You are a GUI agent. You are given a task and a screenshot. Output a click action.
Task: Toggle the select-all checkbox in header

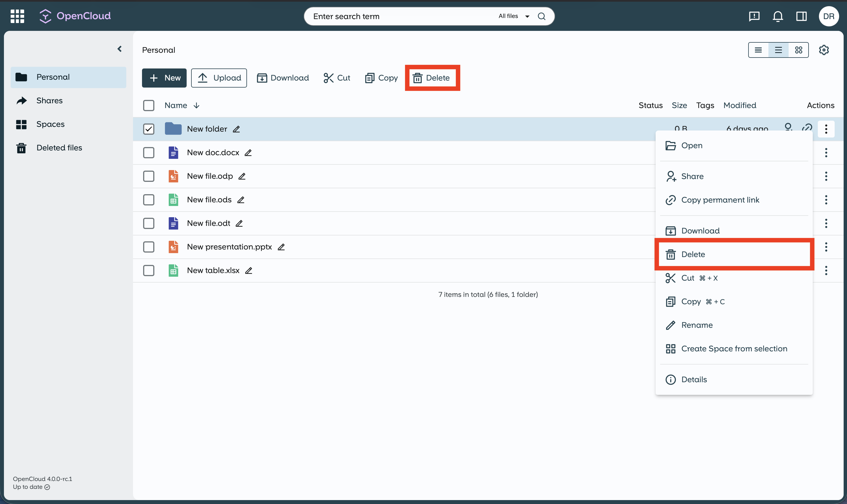[x=148, y=105]
